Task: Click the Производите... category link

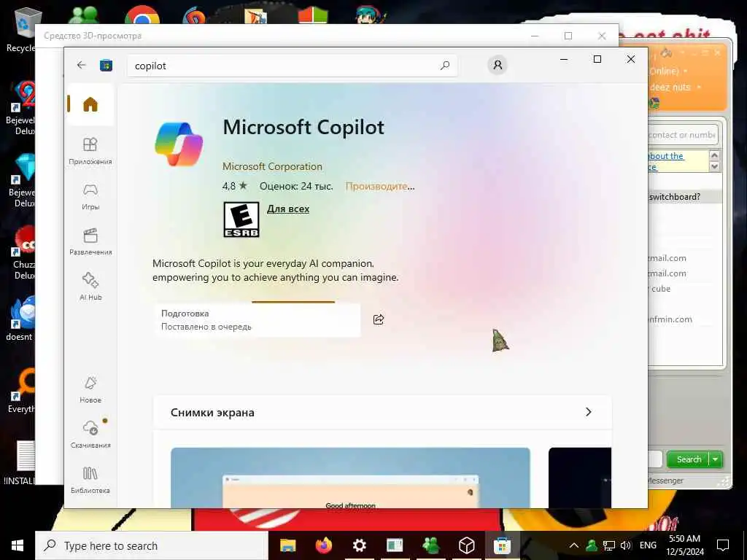Action: pos(379,186)
